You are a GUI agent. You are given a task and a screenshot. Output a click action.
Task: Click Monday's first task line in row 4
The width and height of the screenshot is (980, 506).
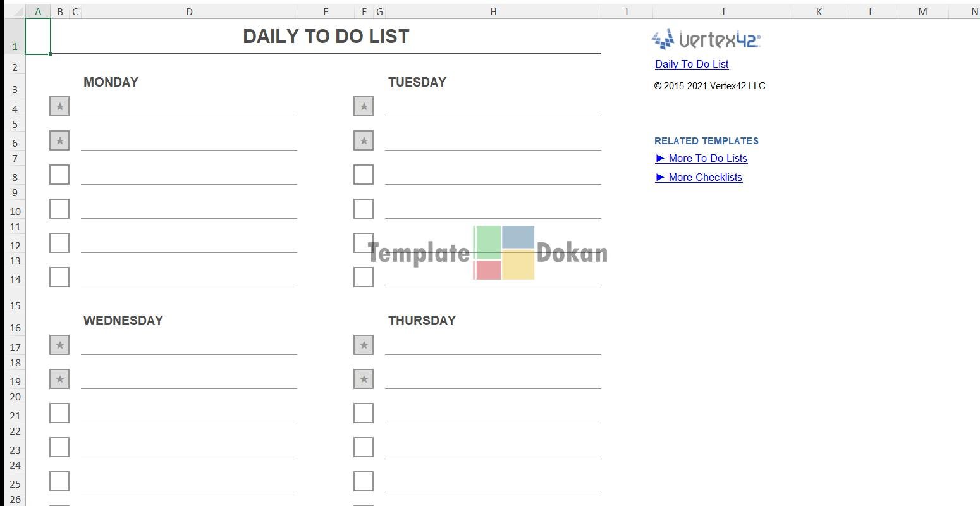click(x=189, y=106)
